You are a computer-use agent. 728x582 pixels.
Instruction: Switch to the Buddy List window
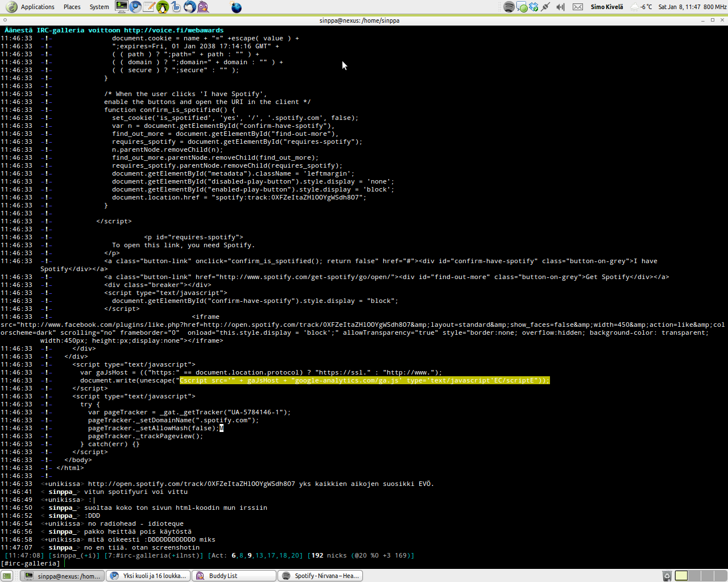(x=234, y=576)
